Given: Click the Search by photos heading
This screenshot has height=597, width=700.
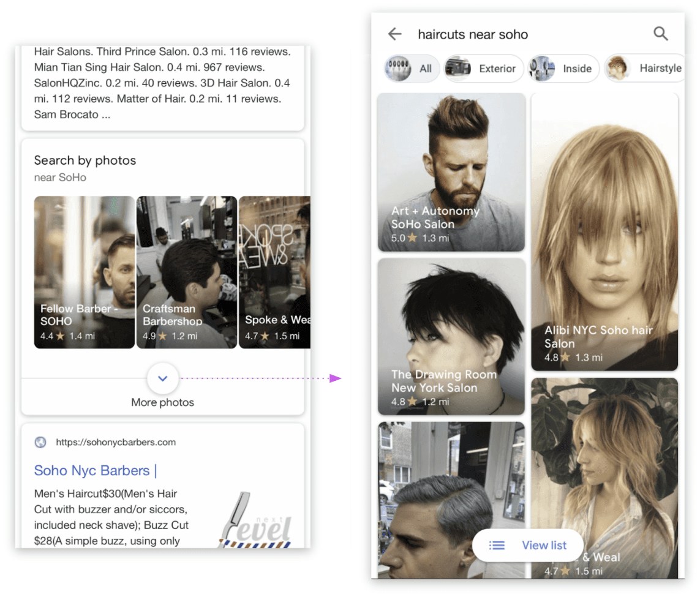Looking at the screenshot, I should coord(85,160).
